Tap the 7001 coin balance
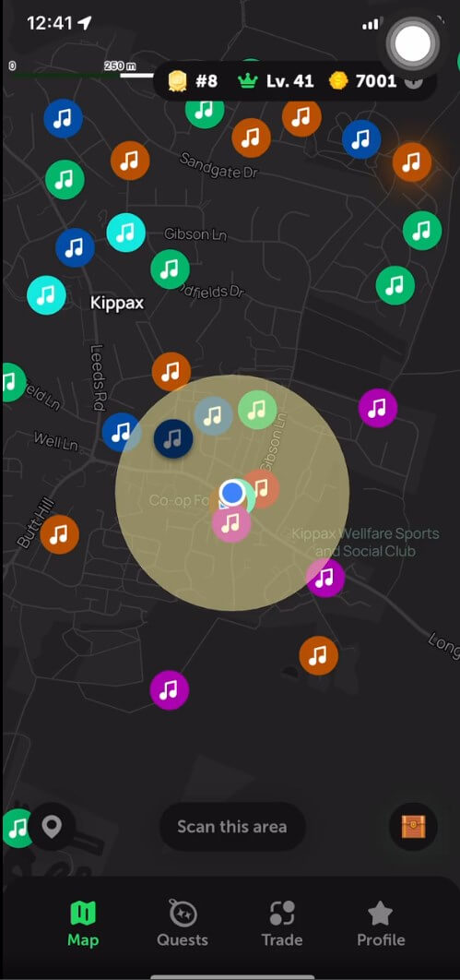The width and height of the screenshot is (460, 980). tap(363, 80)
